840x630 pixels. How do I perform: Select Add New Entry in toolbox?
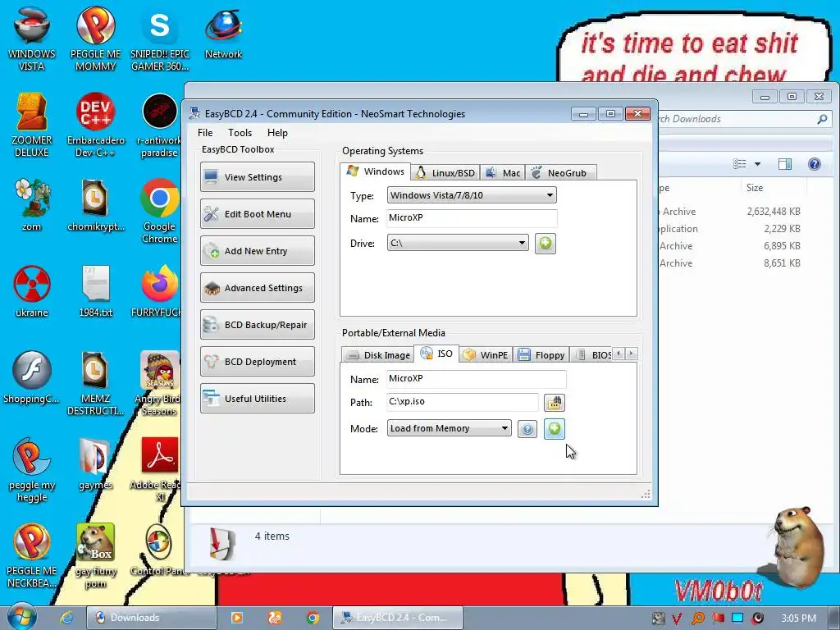[257, 251]
